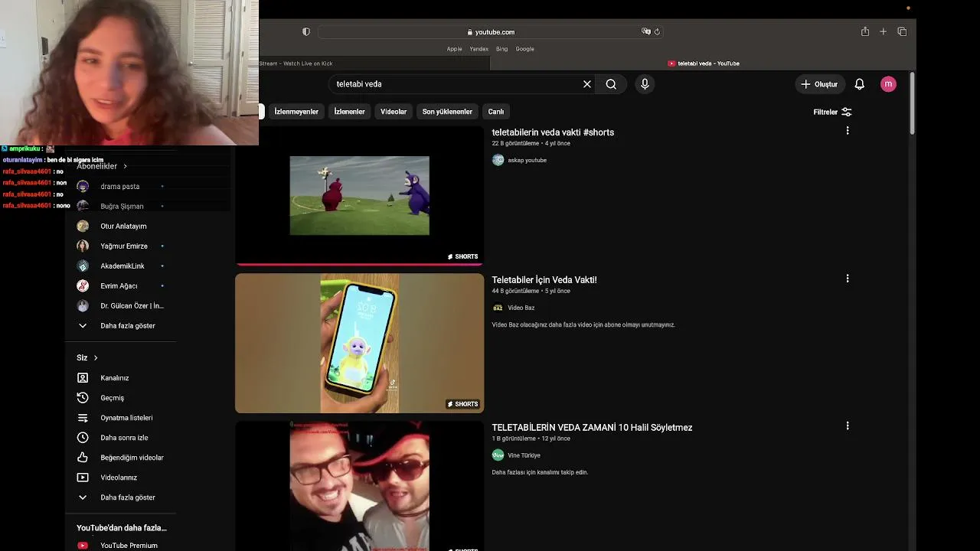Image resolution: width=980 pixels, height=551 pixels.
Task: Open the Safari share menu
Action: (x=864, y=31)
